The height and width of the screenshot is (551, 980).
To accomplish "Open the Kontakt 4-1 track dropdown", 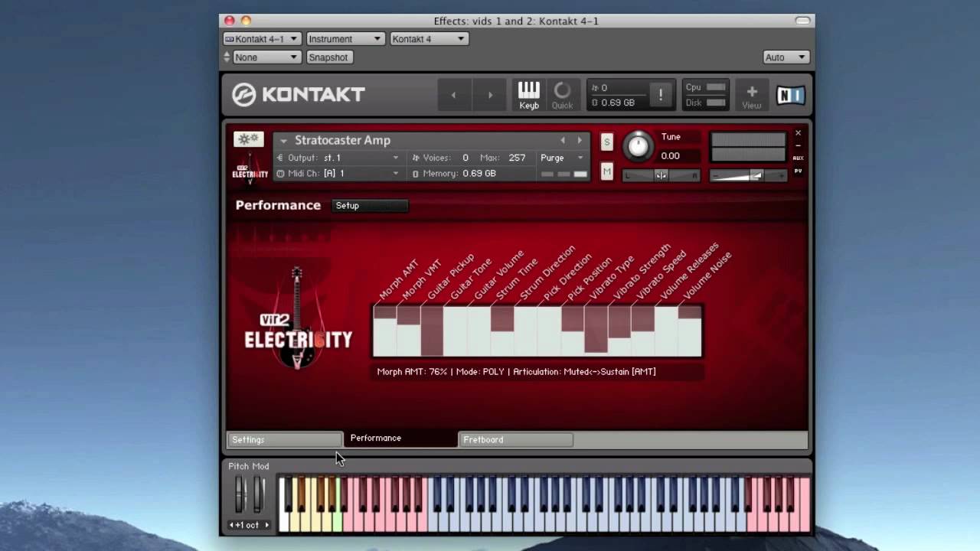I will point(261,39).
